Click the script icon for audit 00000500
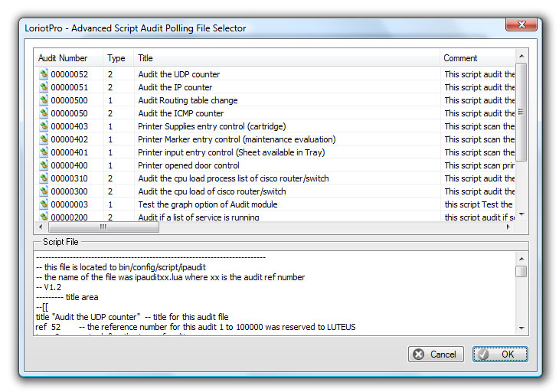This screenshot has height=392, width=559. 44,100
